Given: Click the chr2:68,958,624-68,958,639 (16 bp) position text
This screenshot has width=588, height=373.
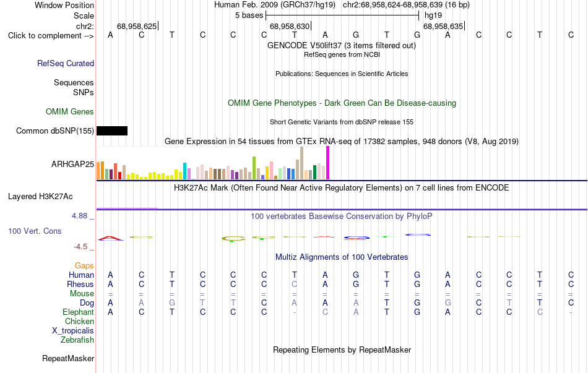Looking at the screenshot, I should tap(406, 5).
